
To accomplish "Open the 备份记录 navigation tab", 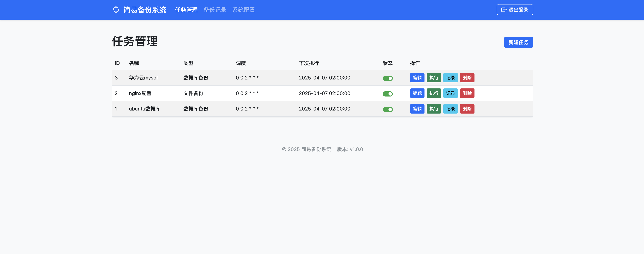I will coord(215,10).
